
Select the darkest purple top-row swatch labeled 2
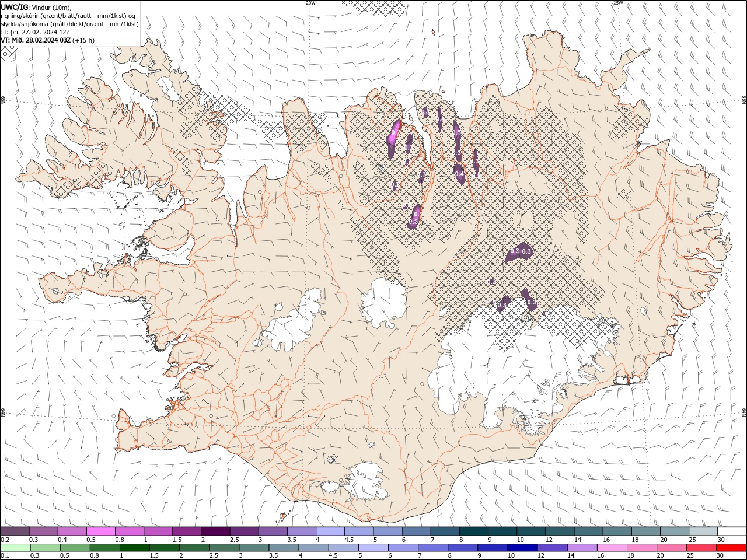215,531
